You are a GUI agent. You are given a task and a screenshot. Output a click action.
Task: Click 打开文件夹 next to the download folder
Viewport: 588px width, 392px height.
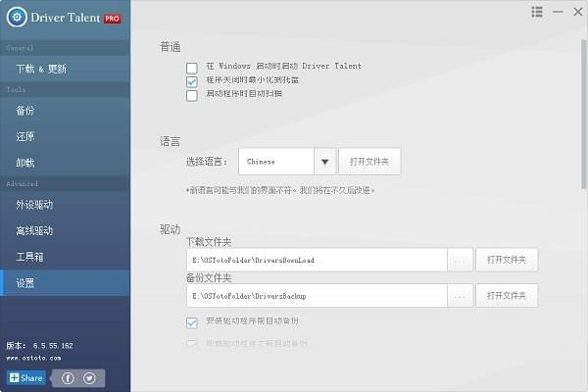tap(507, 260)
